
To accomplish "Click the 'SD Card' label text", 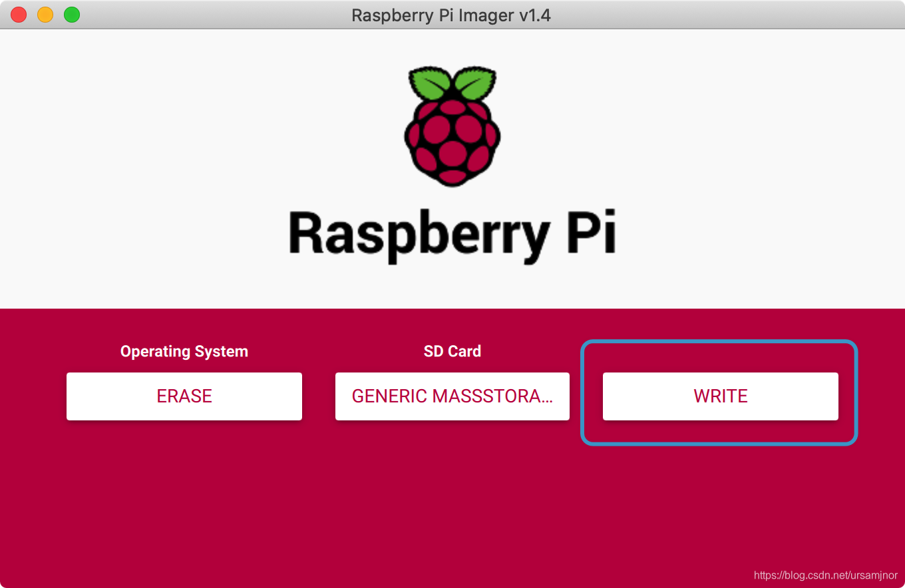I will click(x=452, y=351).
